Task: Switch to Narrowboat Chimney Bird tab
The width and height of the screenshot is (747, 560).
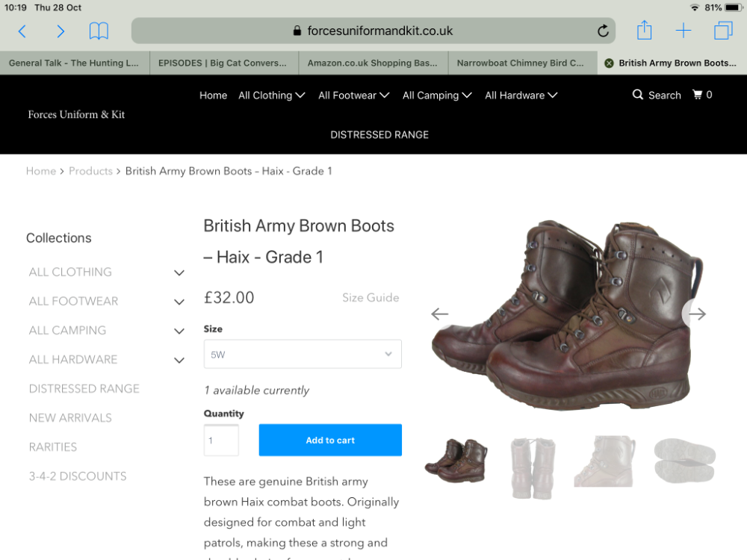Action: coord(523,63)
